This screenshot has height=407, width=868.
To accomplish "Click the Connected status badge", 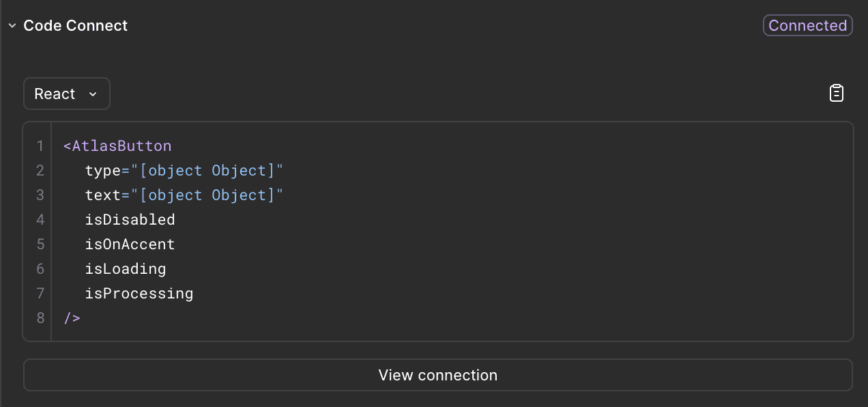I will tap(807, 25).
